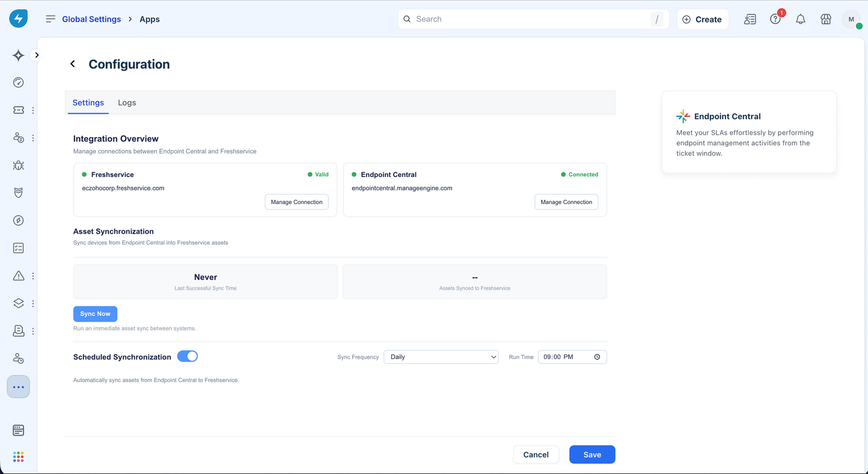Viewport: 868px width, 474px height.
Task: Click the green Connected status label
Action: (x=580, y=174)
